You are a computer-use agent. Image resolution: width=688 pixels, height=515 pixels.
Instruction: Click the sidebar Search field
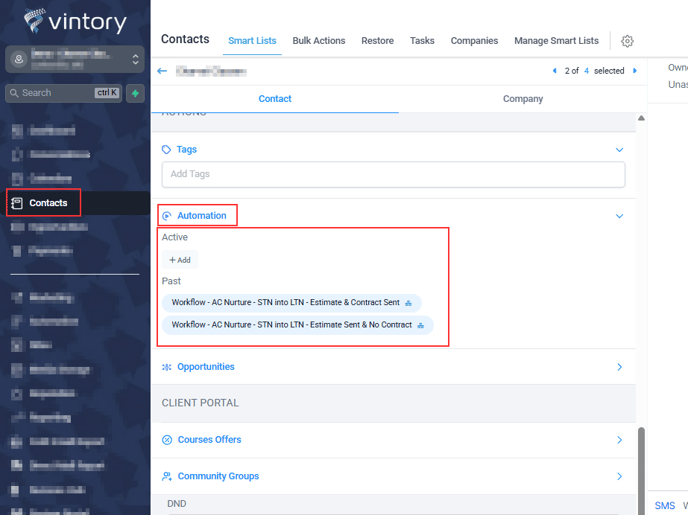pos(63,93)
